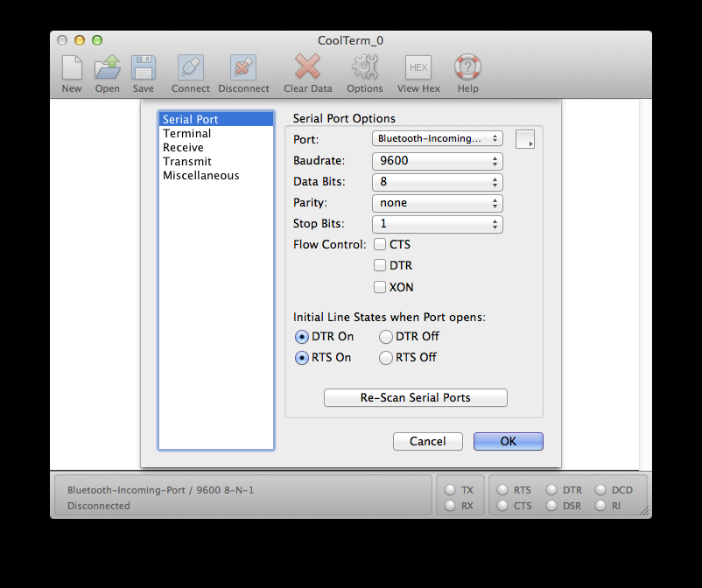This screenshot has width=702, height=588.
Task: Open the Parity dropdown set to none
Action: (x=437, y=203)
